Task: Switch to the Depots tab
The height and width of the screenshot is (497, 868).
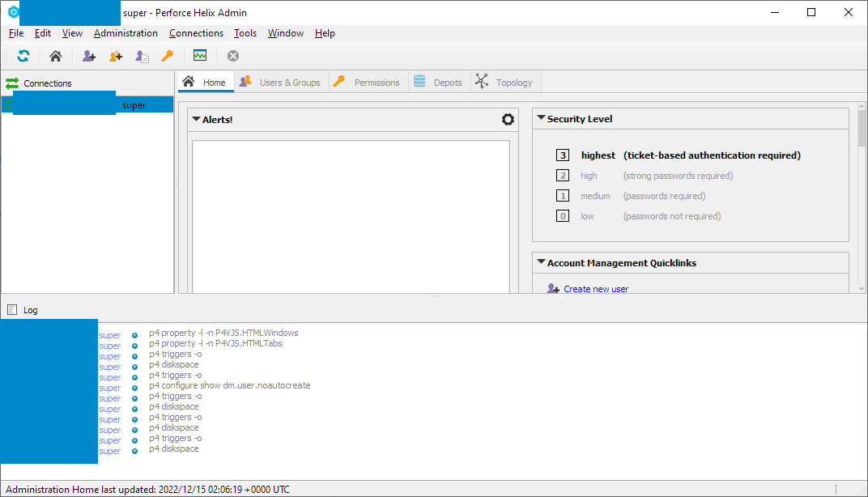Action: pyautogui.click(x=440, y=82)
